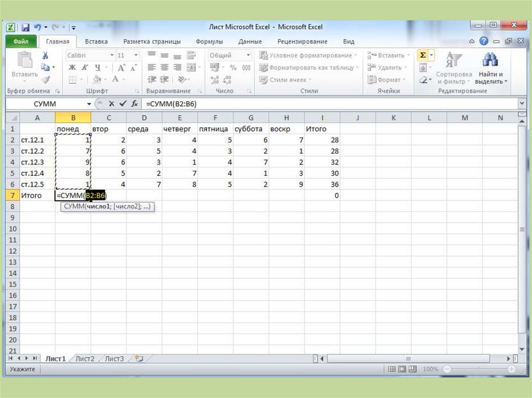
Task: Click the Insert Function fx icon
Action: click(x=135, y=103)
